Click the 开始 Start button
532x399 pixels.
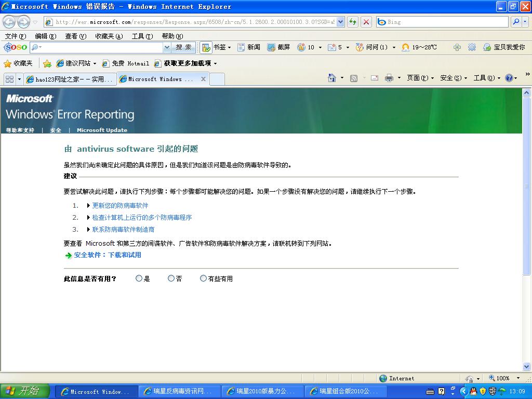click(25, 391)
